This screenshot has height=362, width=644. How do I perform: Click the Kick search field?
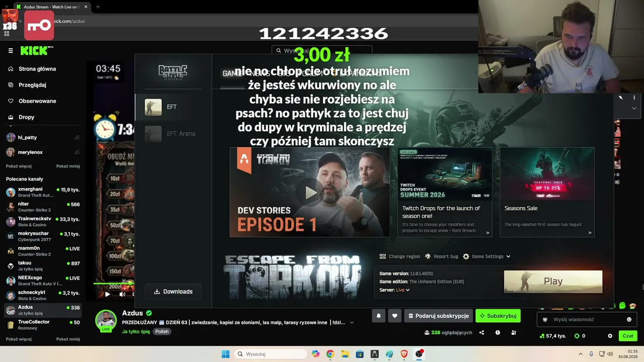click(322, 50)
